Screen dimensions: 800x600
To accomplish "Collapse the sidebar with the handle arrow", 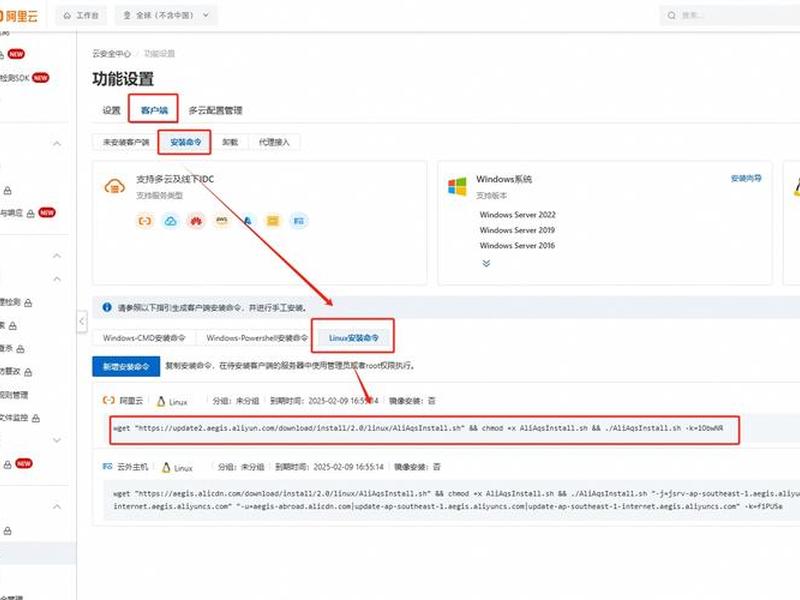I will 82,322.
